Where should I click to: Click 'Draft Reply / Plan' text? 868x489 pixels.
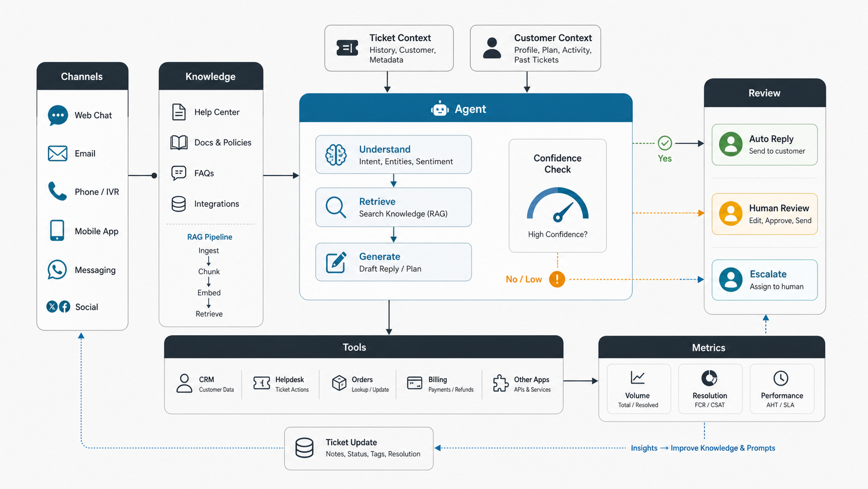(390, 269)
